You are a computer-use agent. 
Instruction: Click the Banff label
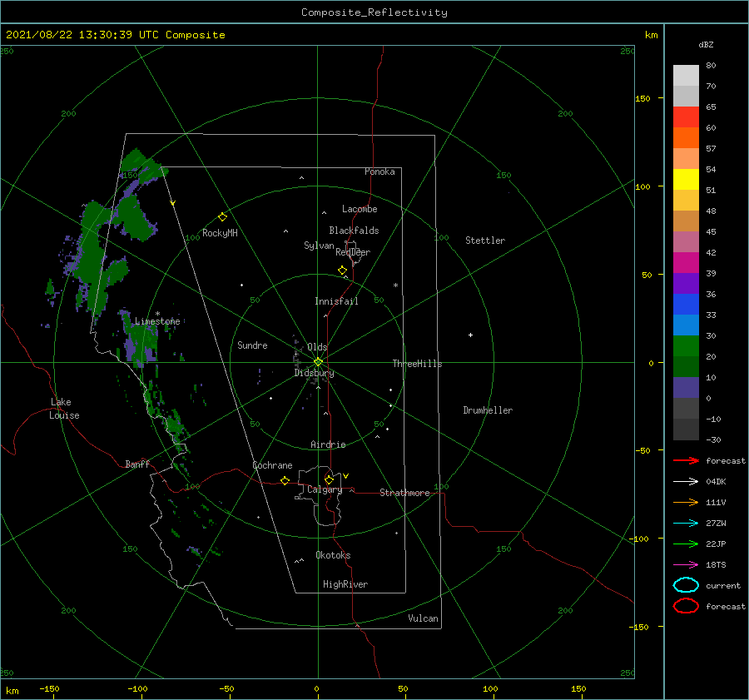pos(137,464)
